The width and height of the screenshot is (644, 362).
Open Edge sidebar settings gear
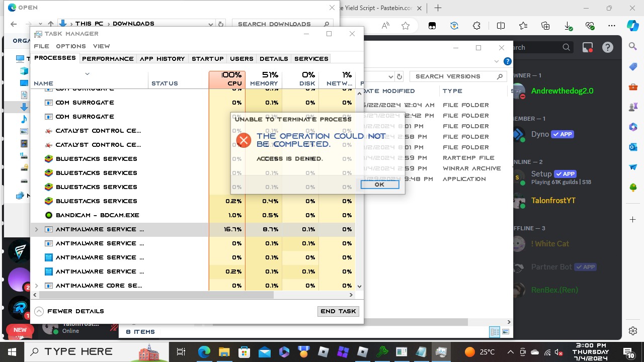pos(633,331)
